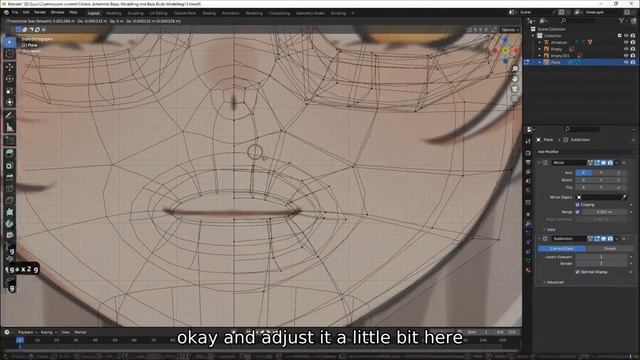
Task: Select Catmull-Clark subdivision type
Action: pyautogui.click(x=562, y=249)
